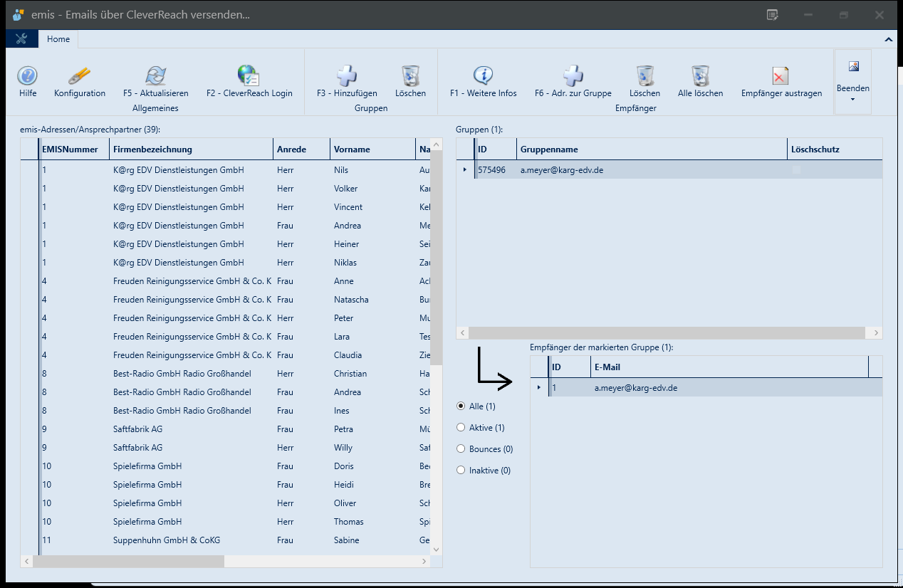Select the Alle (1) radio button
Image resolution: width=903 pixels, height=588 pixels.
[461, 406]
